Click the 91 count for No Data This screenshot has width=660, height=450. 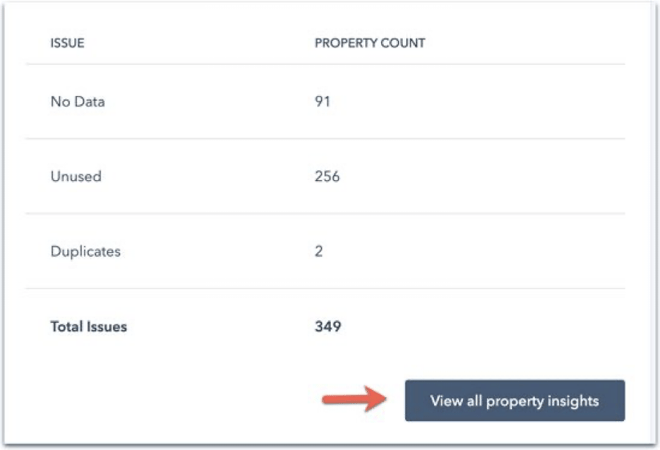coord(322,101)
